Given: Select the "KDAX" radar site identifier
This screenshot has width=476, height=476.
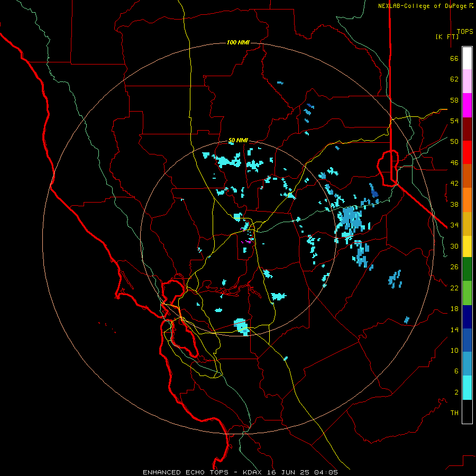Looking at the screenshot, I should tap(253, 472).
